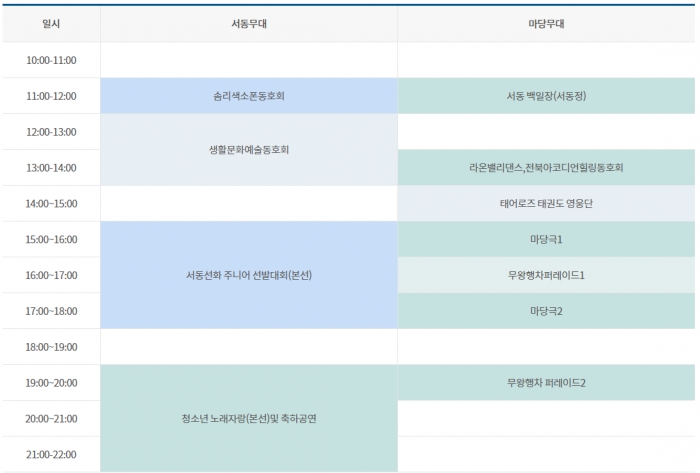Image resolution: width=700 pixels, height=473 pixels.
Task: Select the 솜리색소폰동호회 event cell
Action: coord(248,96)
